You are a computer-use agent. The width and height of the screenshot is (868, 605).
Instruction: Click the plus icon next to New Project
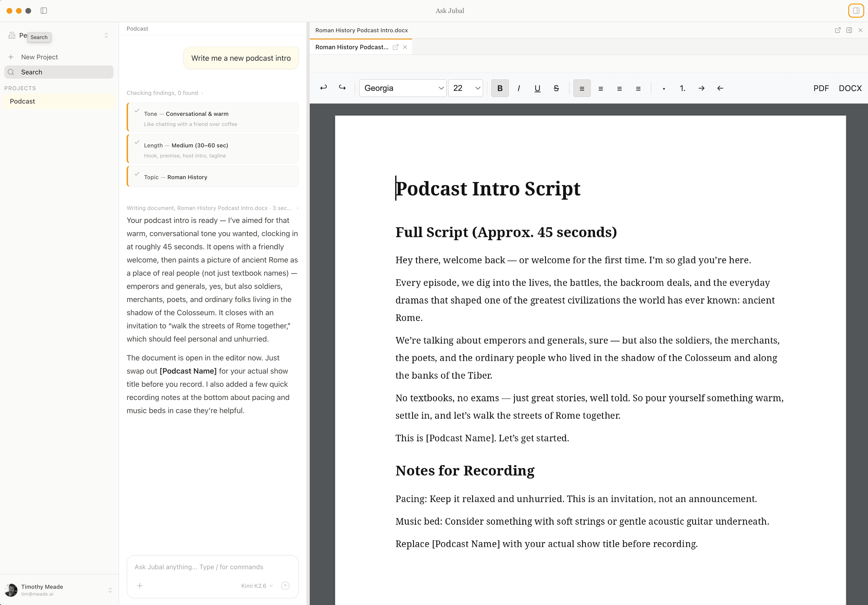pos(11,57)
